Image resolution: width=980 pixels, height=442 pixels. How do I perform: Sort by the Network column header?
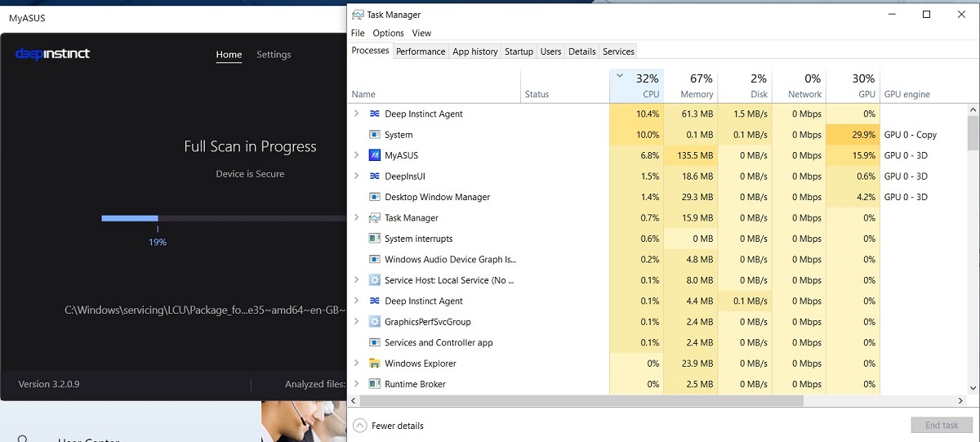click(799, 87)
